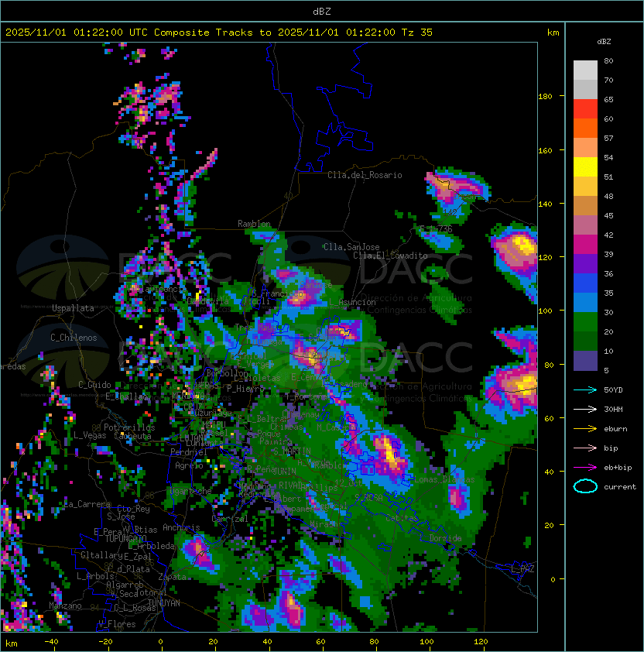Click the 'Anchoris' map label
The width and height of the screenshot is (644, 652).
(x=181, y=527)
